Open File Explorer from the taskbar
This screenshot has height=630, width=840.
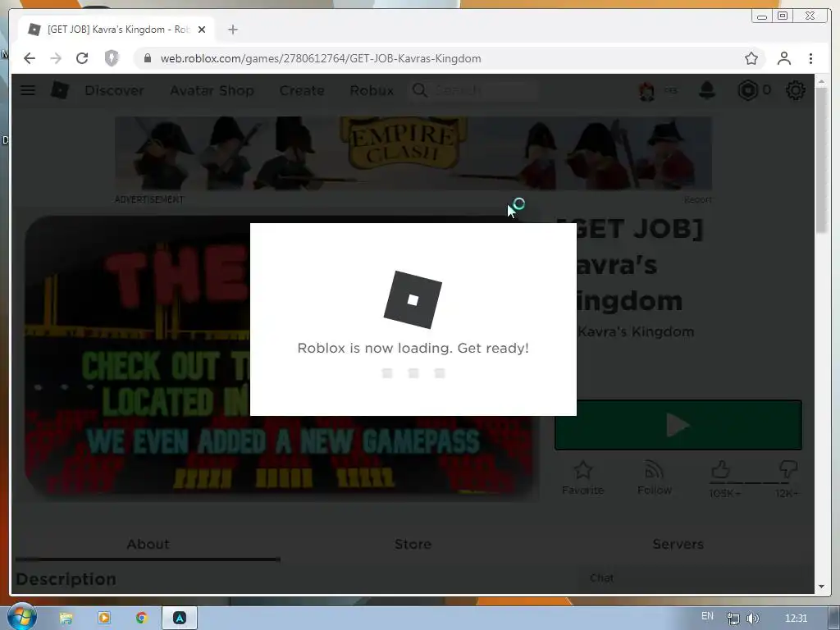pyautogui.click(x=66, y=619)
